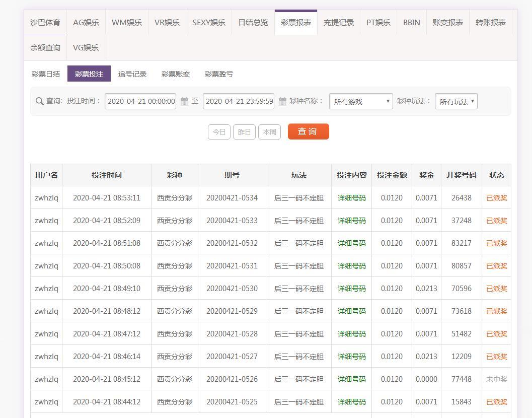Expand the 彩种玩法 所有玩法 dropdown
This screenshot has width=532, height=418.
[x=456, y=101]
